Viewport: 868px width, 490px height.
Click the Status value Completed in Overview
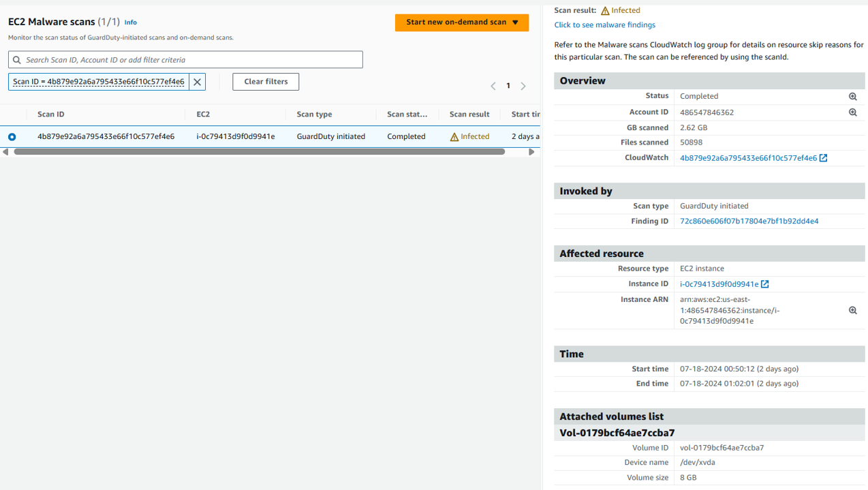699,96
